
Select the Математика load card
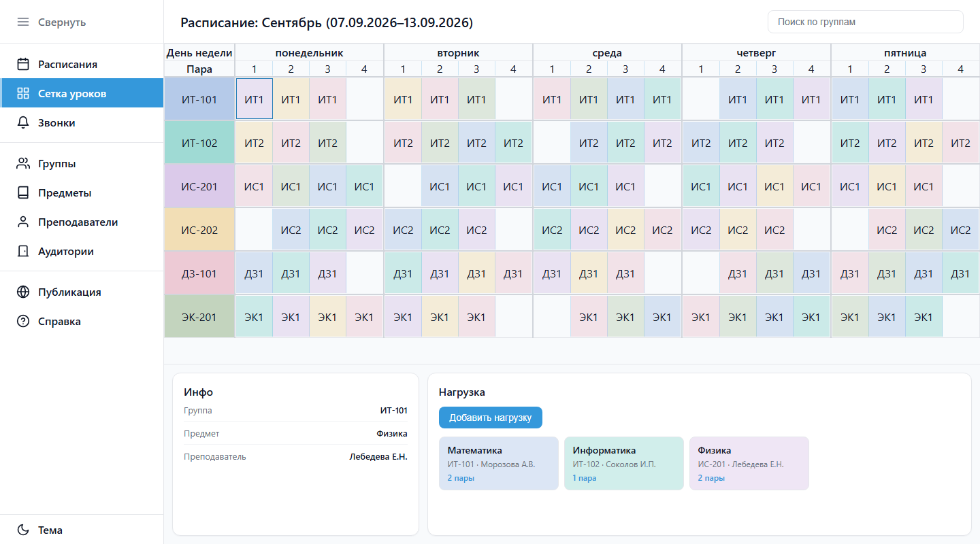(x=499, y=463)
